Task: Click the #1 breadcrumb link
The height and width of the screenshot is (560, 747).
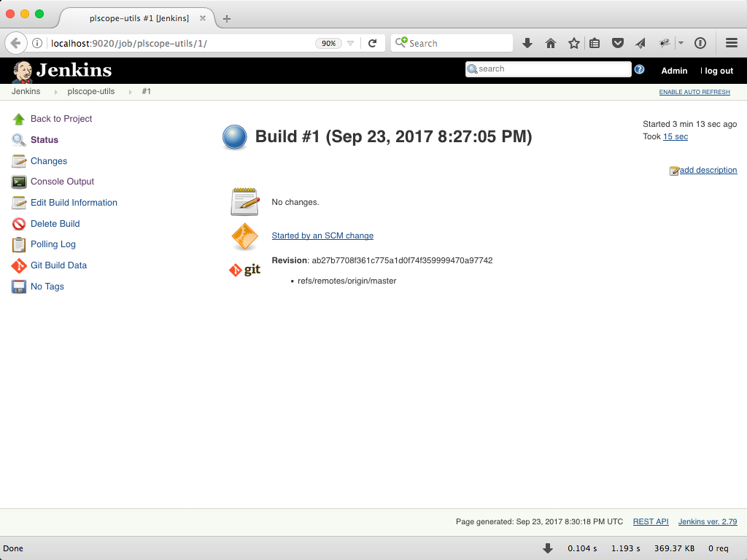Action: click(146, 92)
